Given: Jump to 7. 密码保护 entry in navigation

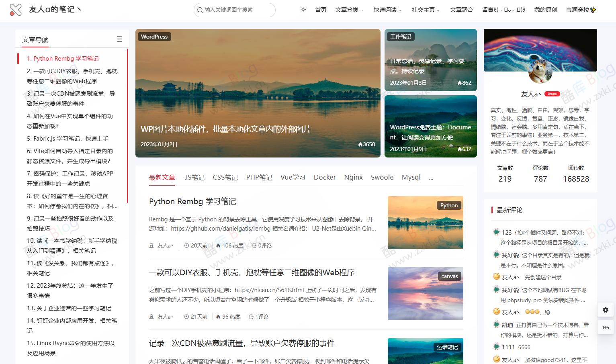Looking at the screenshot, I should (x=70, y=178).
